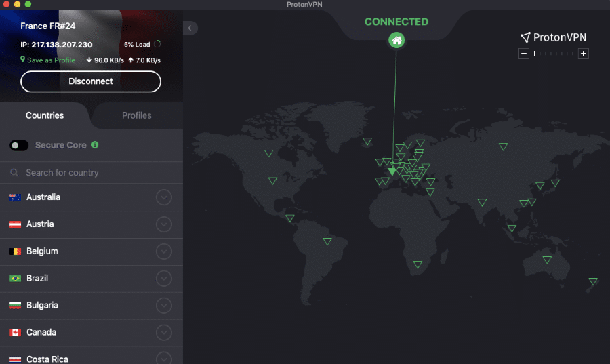Select the Iceland server marker on map
610x364 pixels.
coord(367,141)
